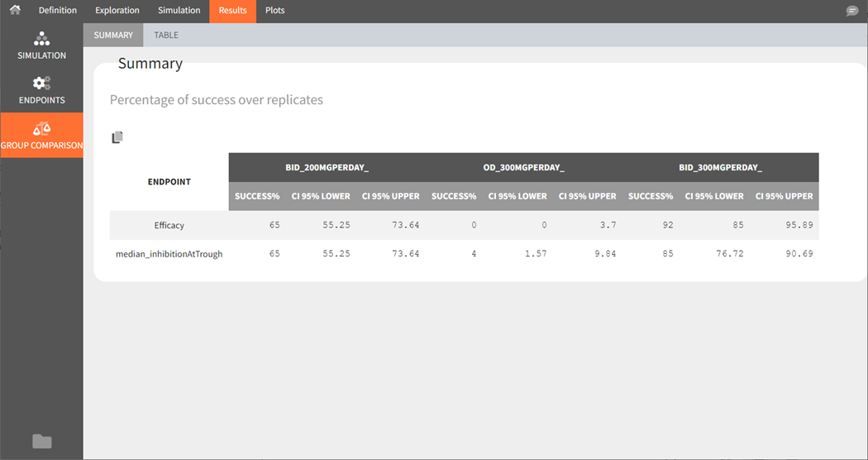
Task: Select the Results tab
Action: (x=232, y=11)
